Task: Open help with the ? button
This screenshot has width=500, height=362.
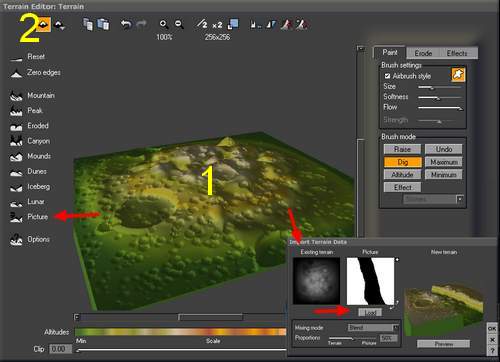Action: pyautogui.click(x=492, y=351)
